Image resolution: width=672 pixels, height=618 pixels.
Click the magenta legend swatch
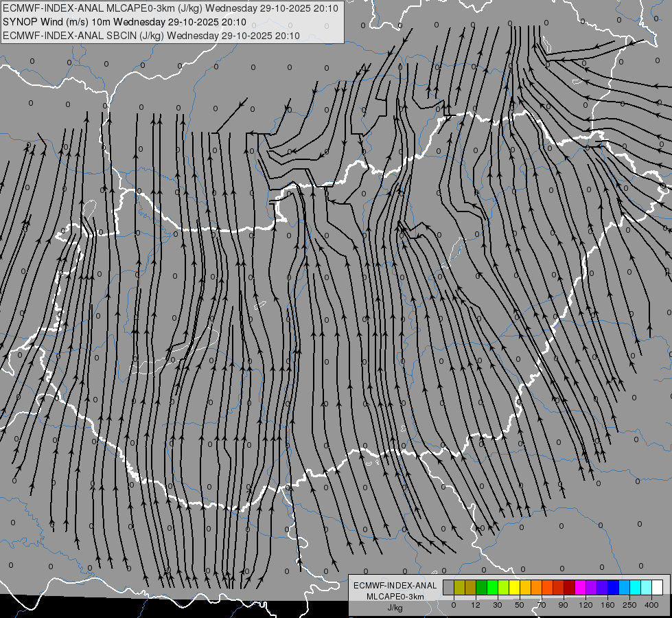point(581,587)
